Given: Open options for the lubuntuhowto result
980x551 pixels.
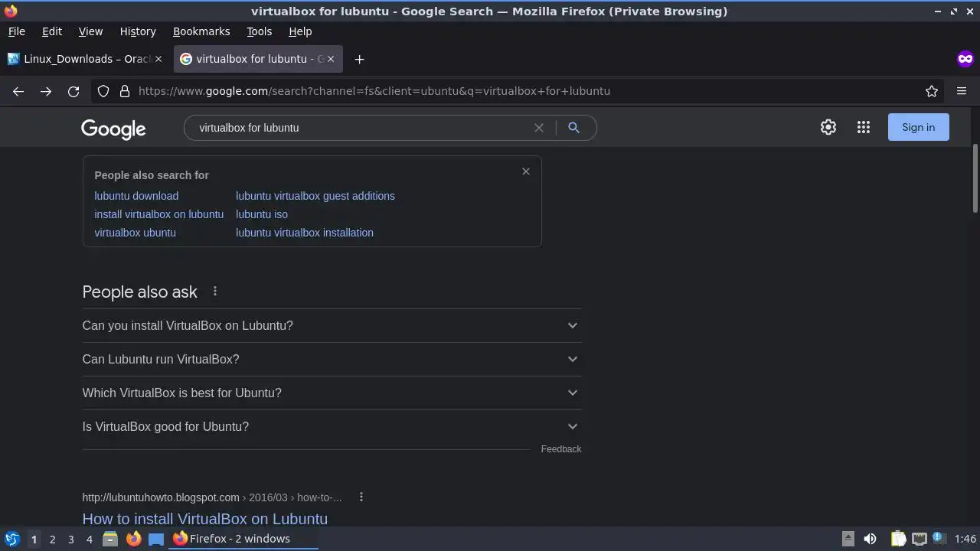Looking at the screenshot, I should tap(361, 497).
